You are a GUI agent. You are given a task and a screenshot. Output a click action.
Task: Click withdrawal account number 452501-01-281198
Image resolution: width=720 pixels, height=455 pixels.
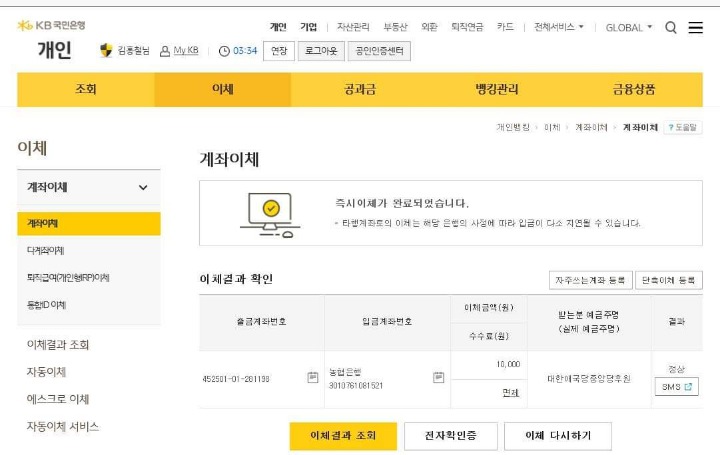point(236,379)
